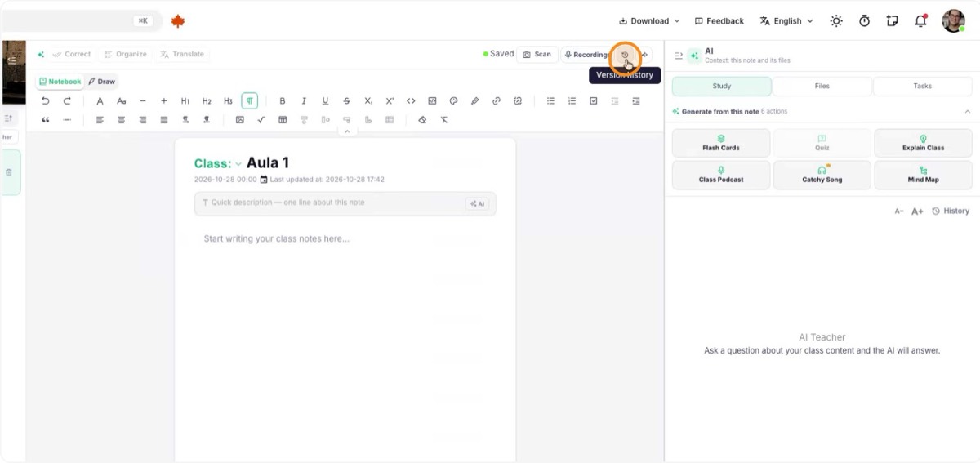This screenshot has width=980, height=463.
Task: Insert a horizontal rule line
Action: [67, 120]
